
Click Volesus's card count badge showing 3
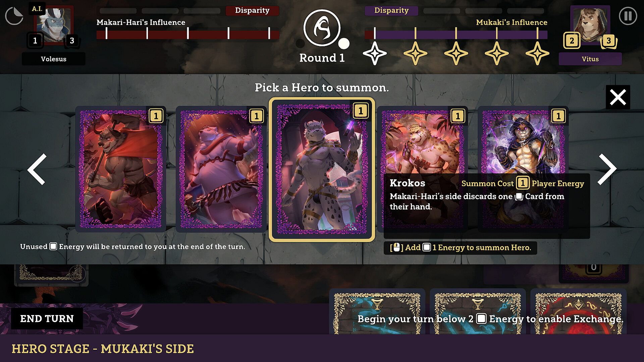tap(72, 41)
